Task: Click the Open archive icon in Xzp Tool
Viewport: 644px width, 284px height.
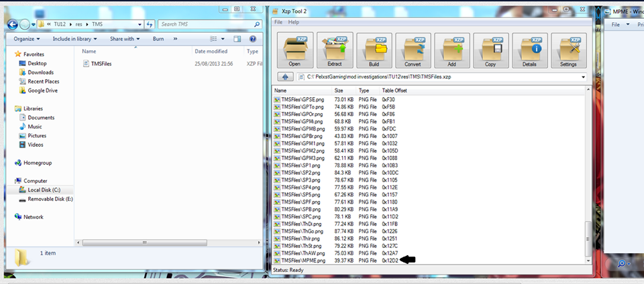Action: coord(294,50)
